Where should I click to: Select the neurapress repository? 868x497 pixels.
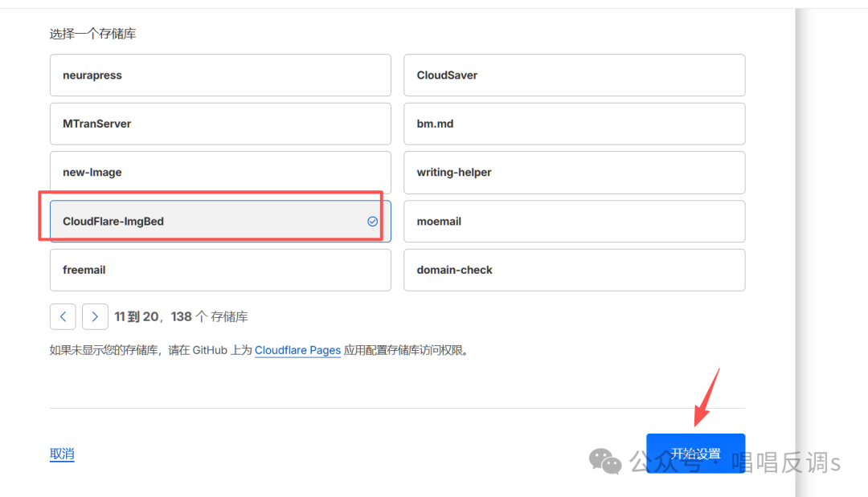[219, 75]
